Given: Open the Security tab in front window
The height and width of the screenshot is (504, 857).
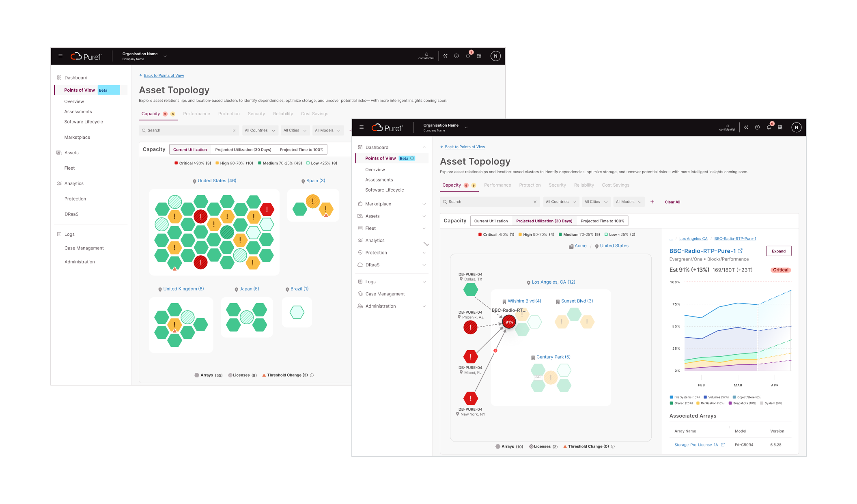Looking at the screenshot, I should click(557, 185).
